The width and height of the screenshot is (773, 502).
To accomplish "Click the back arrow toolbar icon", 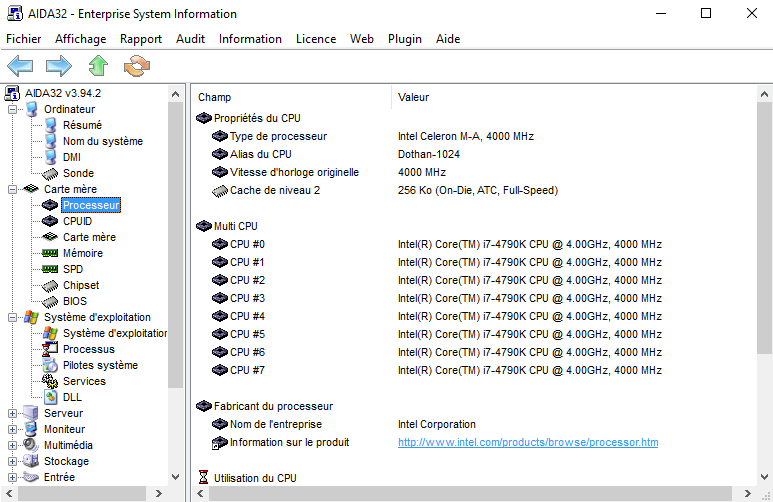I will [x=21, y=67].
